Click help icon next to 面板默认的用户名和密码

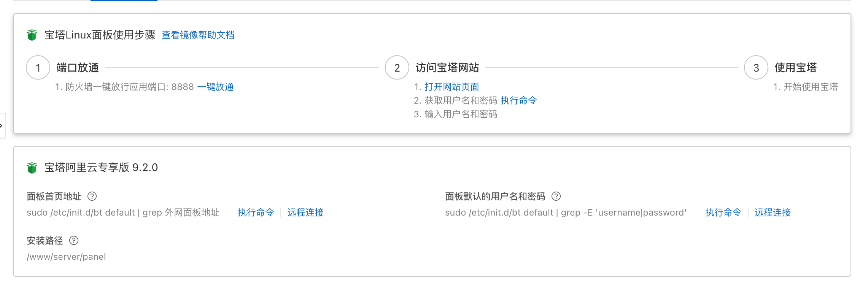(x=556, y=196)
